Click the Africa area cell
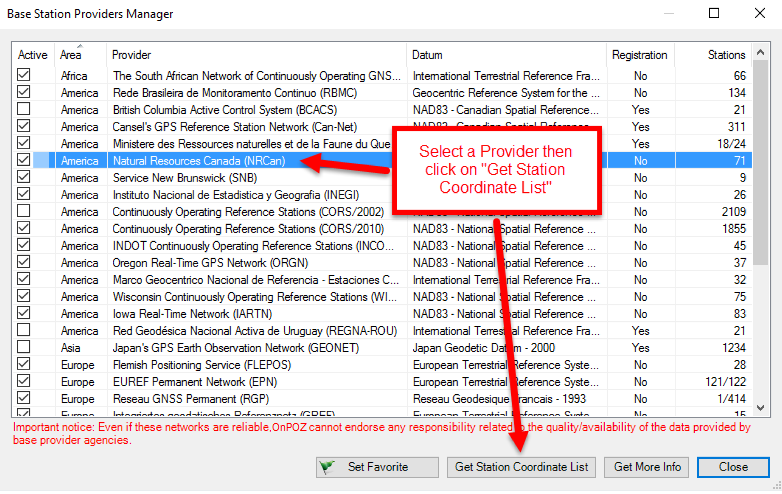The height and width of the screenshot is (494, 782). 74,76
